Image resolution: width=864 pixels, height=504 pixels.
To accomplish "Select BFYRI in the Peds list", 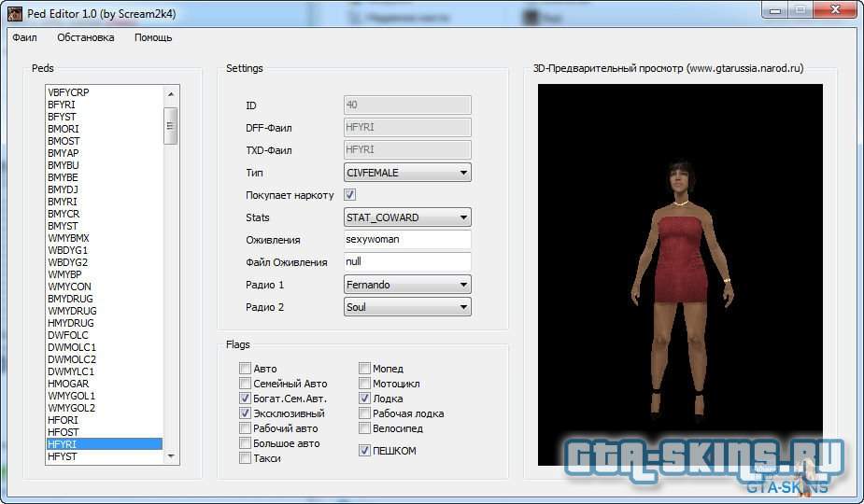I will (x=105, y=105).
